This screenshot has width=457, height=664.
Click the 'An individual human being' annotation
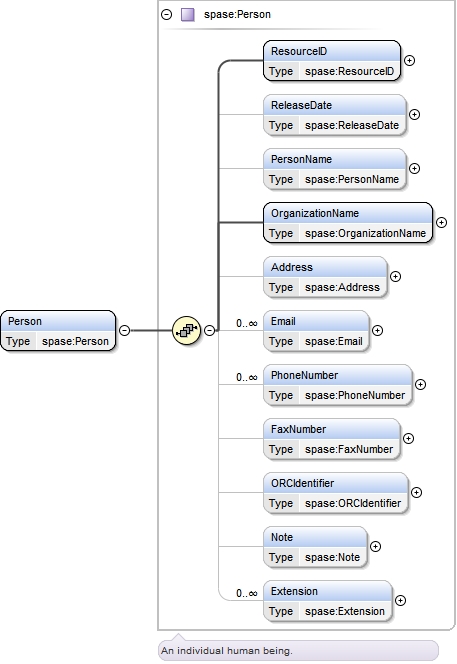click(227, 650)
